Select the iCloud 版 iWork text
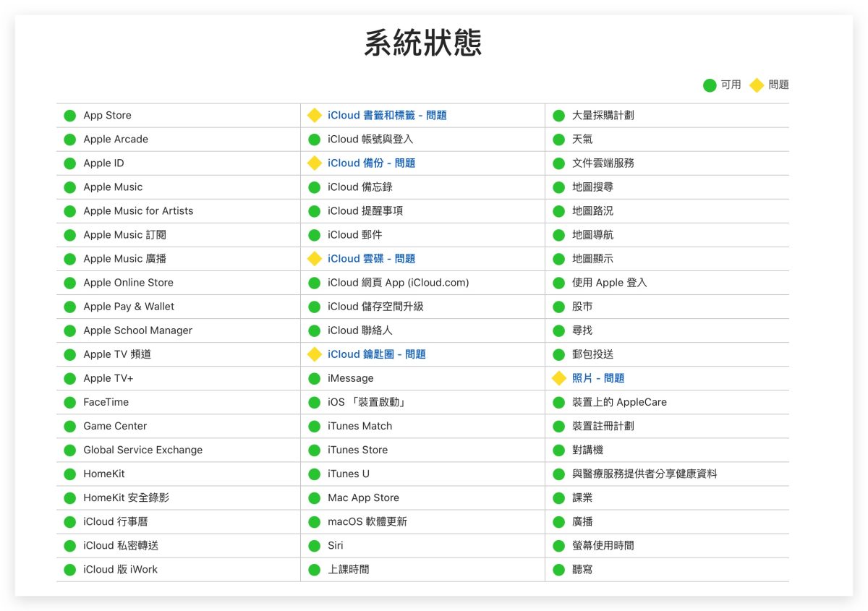The height and width of the screenshot is (611, 868). coord(120,569)
